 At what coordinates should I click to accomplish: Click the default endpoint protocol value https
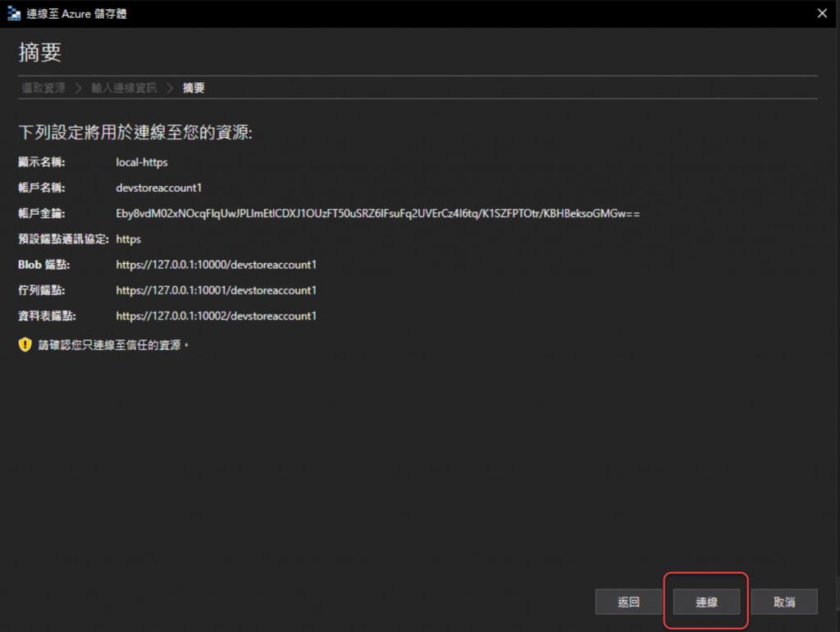pos(129,239)
